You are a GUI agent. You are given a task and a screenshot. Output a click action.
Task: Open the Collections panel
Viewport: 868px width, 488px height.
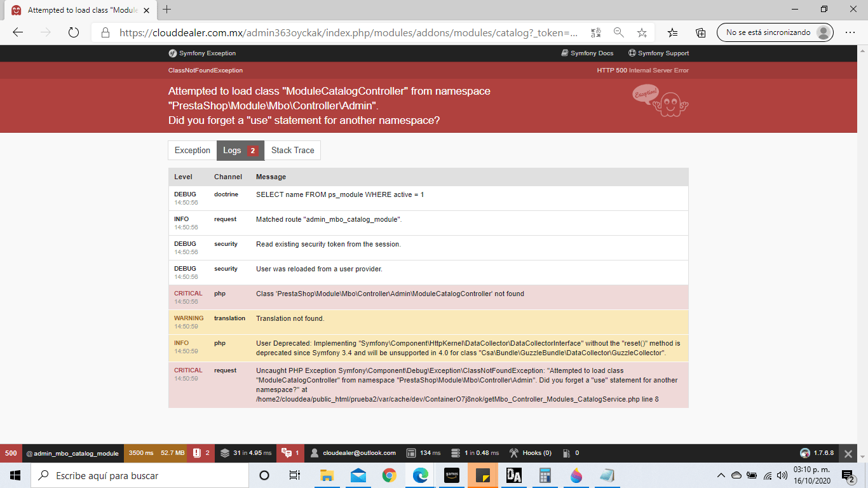click(x=700, y=32)
